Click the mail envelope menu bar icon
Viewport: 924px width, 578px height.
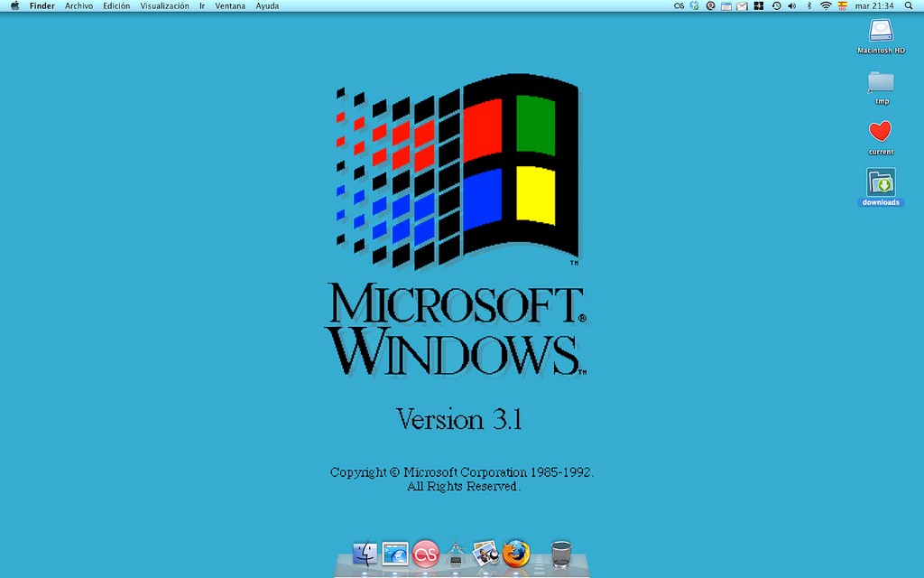pyautogui.click(x=743, y=6)
